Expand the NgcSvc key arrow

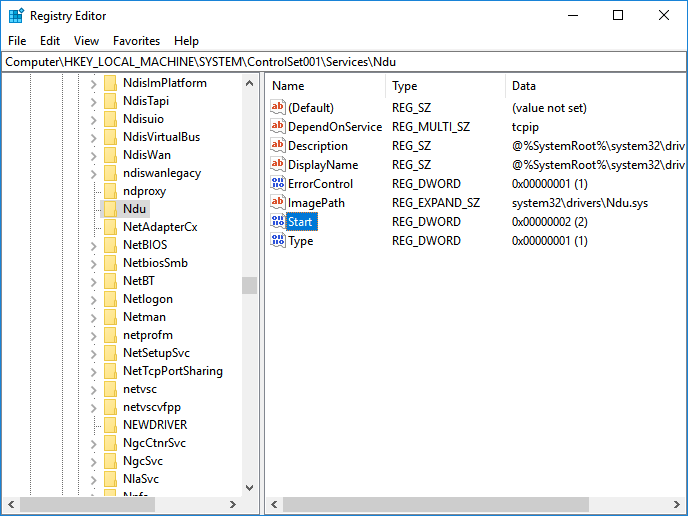(93, 461)
